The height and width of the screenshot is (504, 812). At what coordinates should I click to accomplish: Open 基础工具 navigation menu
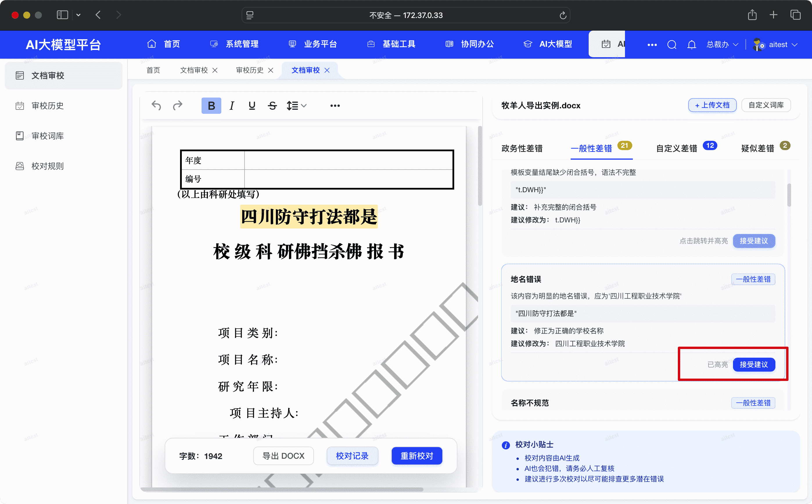(x=391, y=44)
